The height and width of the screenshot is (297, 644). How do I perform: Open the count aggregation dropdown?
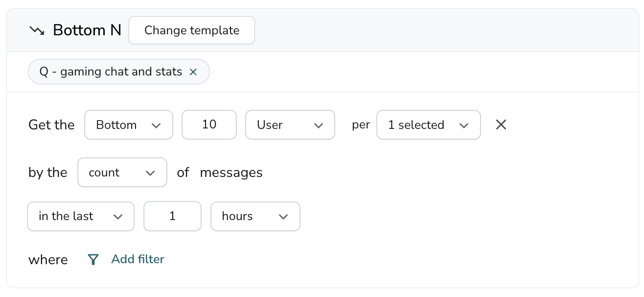122,172
